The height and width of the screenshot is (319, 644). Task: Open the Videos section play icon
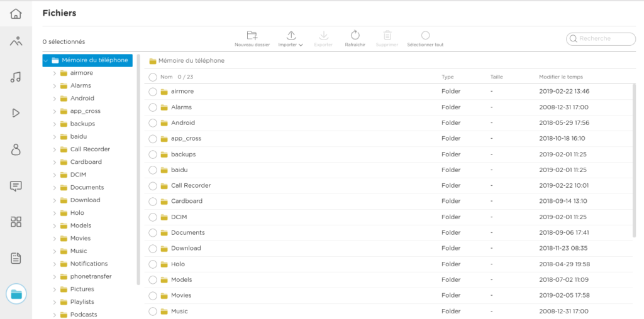pos(16,113)
